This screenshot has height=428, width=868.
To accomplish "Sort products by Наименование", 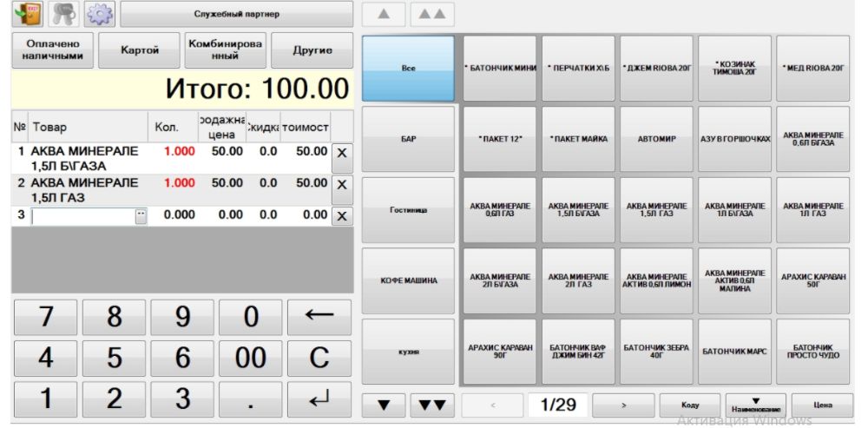I will pos(756,405).
